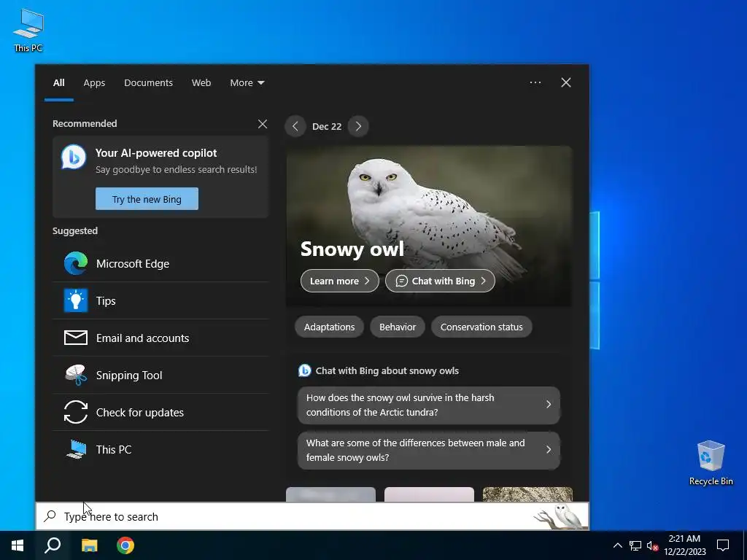Select the Conservation status chip
Image resolution: width=747 pixels, height=560 pixels.
click(x=481, y=327)
